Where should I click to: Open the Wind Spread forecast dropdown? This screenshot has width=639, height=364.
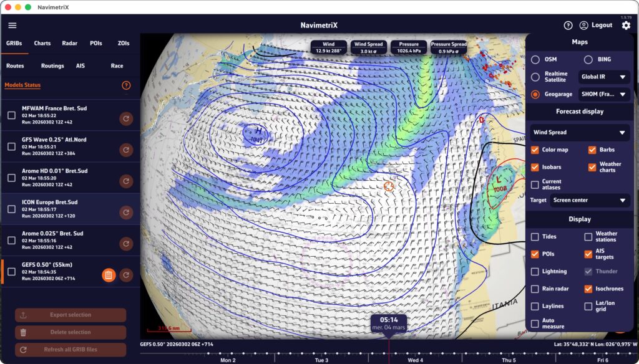pos(580,132)
